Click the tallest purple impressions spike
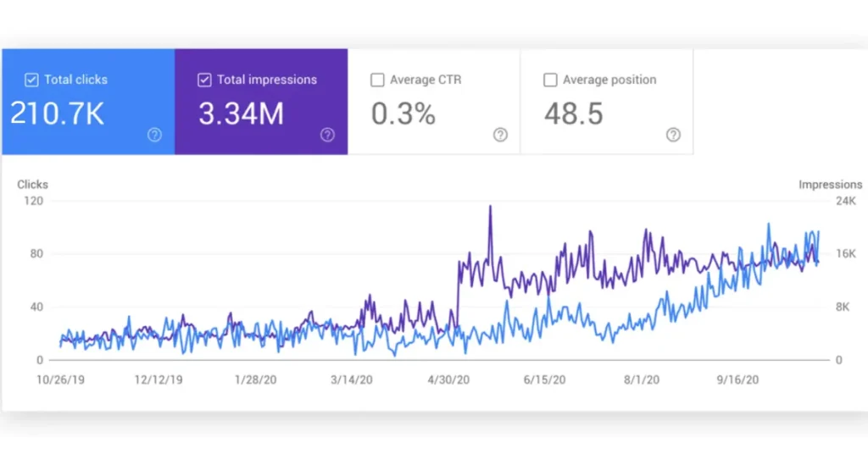This screenshot has width=868, height=454. 489,207
